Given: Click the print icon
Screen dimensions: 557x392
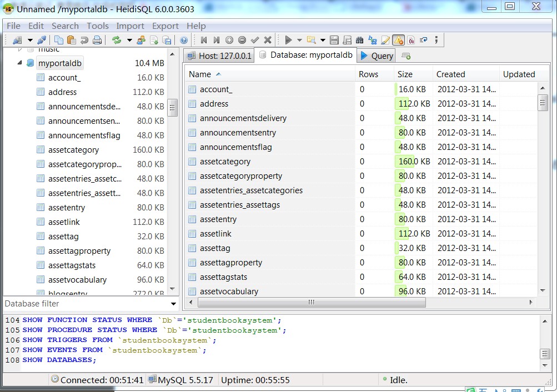Looking at the screenshot, I should click(x=97, y=40).
